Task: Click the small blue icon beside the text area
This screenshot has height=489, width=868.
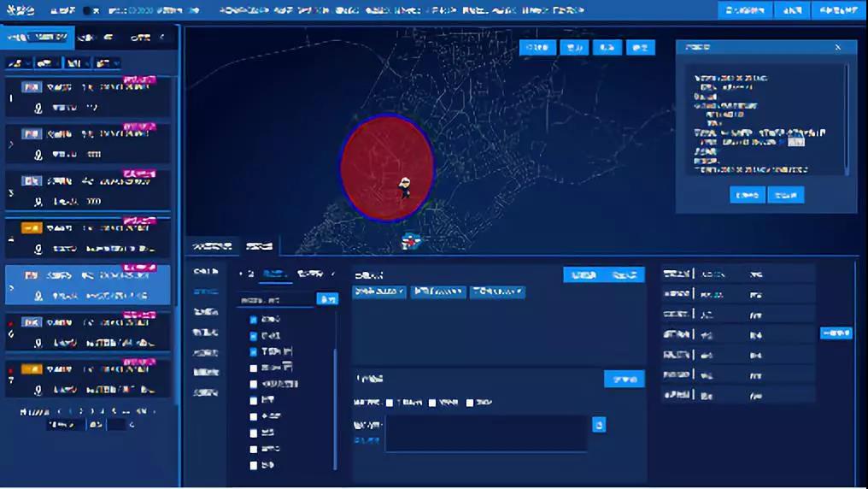Action: click(x=599, y=424)
